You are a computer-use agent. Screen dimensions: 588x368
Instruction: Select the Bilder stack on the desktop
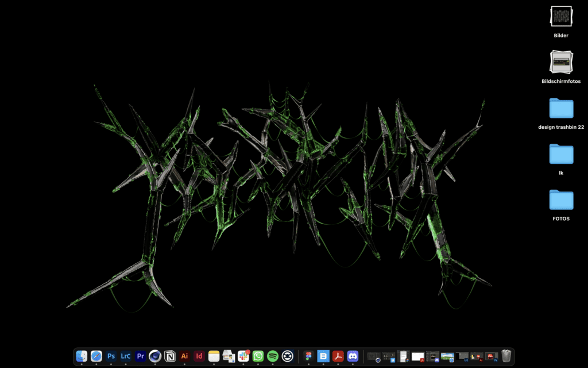tap(561, 16)
